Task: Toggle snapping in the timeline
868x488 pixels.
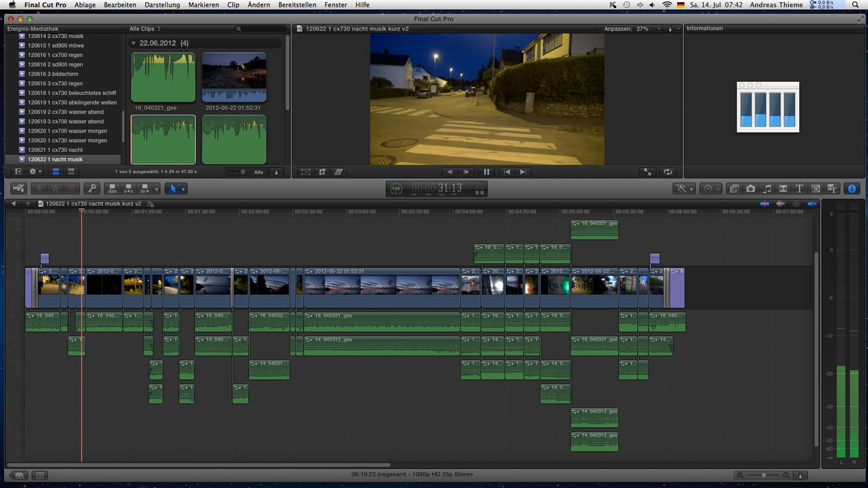Action: [812, 204]
